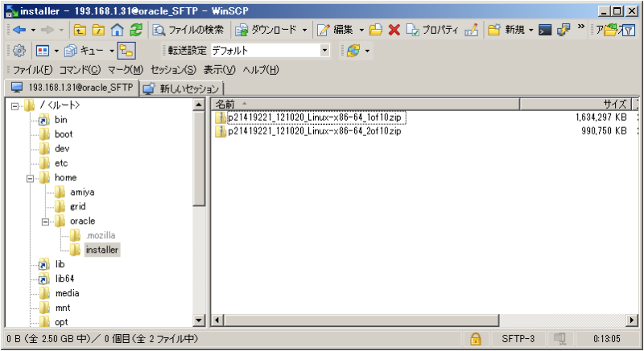Screen dimensions: 644x351
Task: Select the grid folder in tree
Action: (x=77, y=207)
